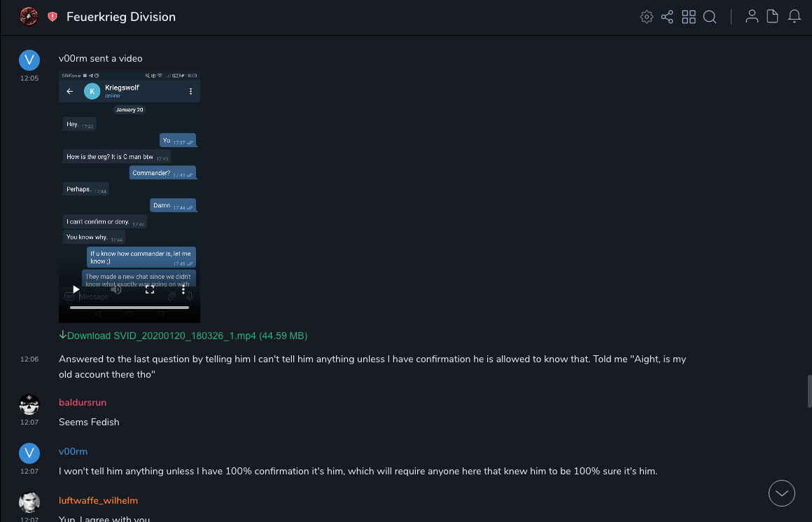The height and width of the screenshot is (522, 812).
Task: Click the Feuerkrieg Division channel title
Action: (121, 17)
